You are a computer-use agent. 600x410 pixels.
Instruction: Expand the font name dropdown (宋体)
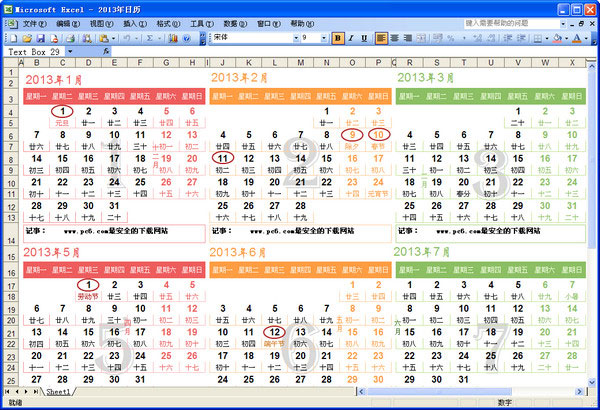tap(296, 38)
